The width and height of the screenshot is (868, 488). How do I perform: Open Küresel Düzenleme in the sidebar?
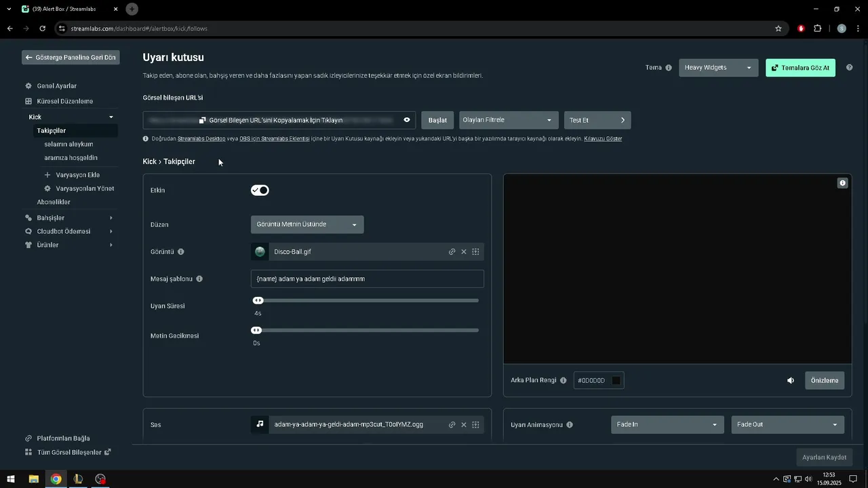click(x=64, y=101)
